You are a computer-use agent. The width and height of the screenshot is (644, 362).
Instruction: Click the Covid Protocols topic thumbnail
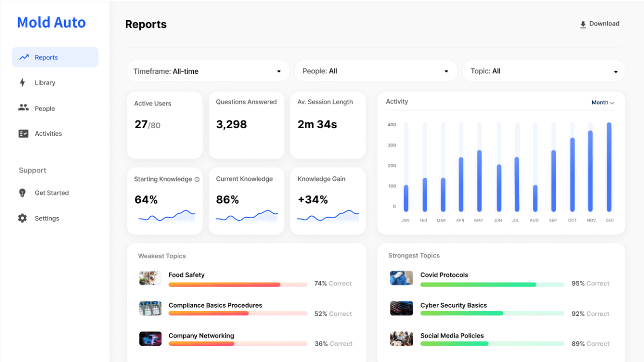[401, 278]
